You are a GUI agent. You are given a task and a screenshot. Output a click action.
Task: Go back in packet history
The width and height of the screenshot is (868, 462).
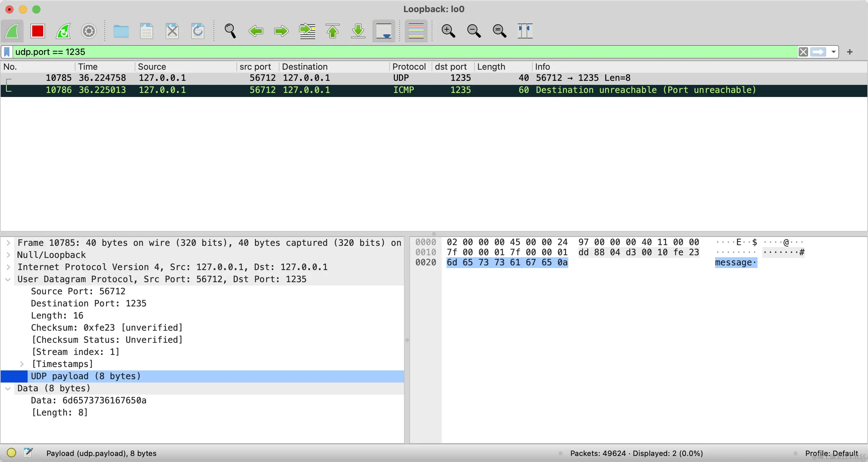256,31
